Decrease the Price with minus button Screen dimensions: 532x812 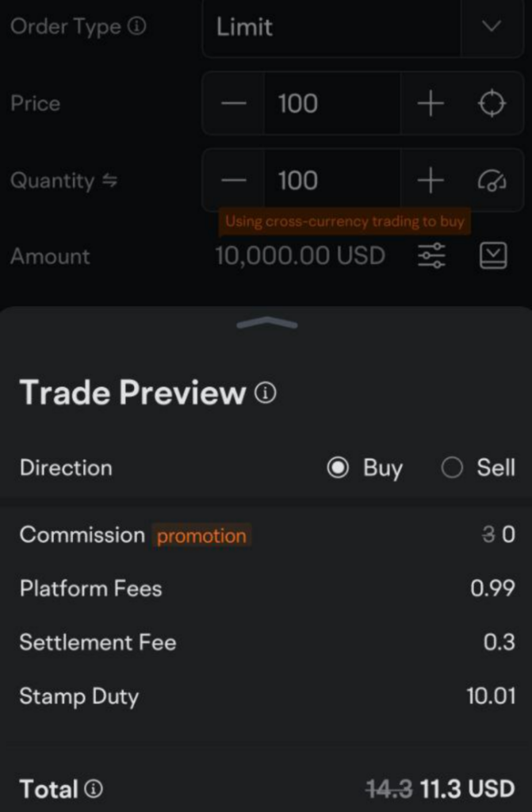click(x=234, y=104)
